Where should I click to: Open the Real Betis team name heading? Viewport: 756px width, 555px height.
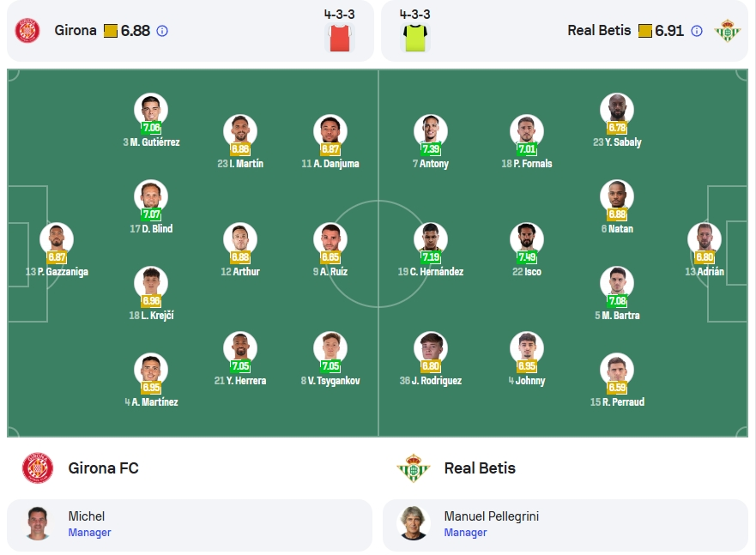click(x=480, y=468)
